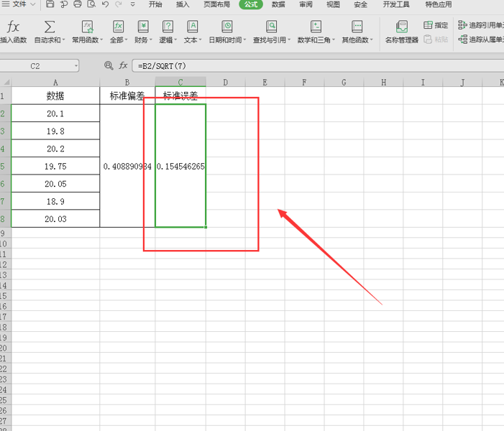The width and height of the screenshot is (504, 431).
Task: Switch to the Insert (插入) tab
Action: pyautogui.click(x=183, y=4)
